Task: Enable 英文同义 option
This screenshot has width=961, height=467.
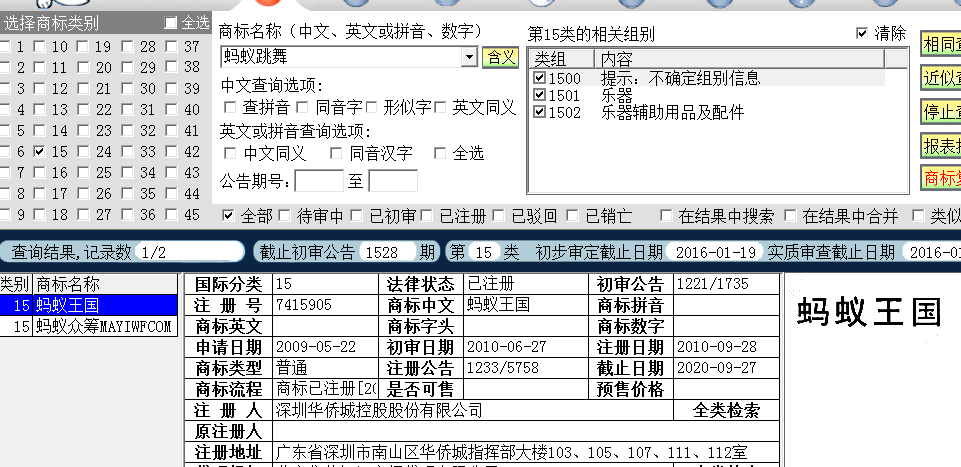Action: [439, 108]
